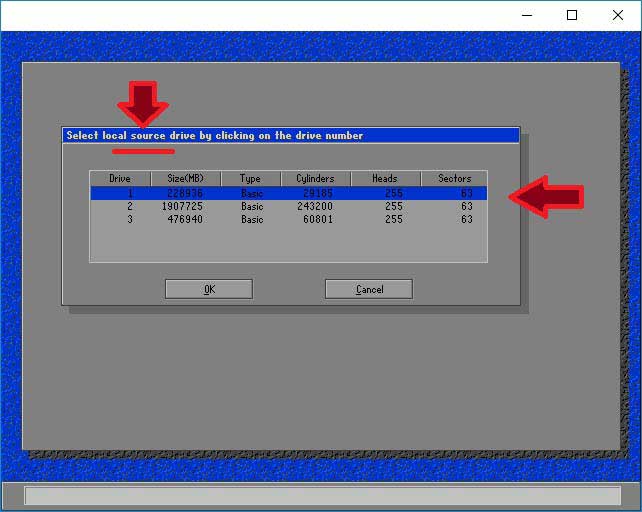Viewport: 642px width, 512px height.
Task: Maximize the application window
Action: 572,15
